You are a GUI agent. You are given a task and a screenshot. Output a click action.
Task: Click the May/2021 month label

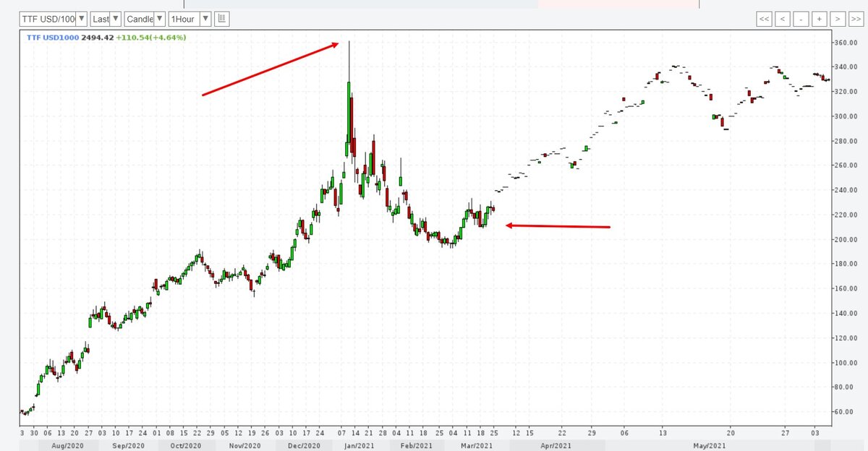click(x=709, y=446)
